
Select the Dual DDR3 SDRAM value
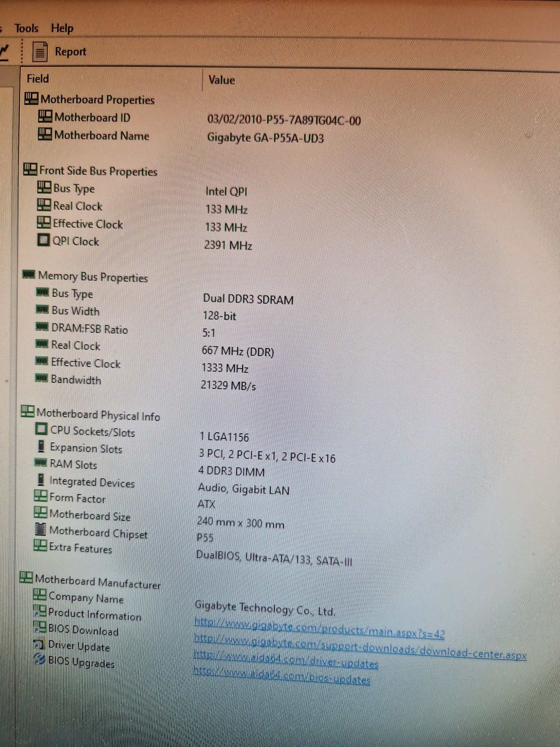248,299
